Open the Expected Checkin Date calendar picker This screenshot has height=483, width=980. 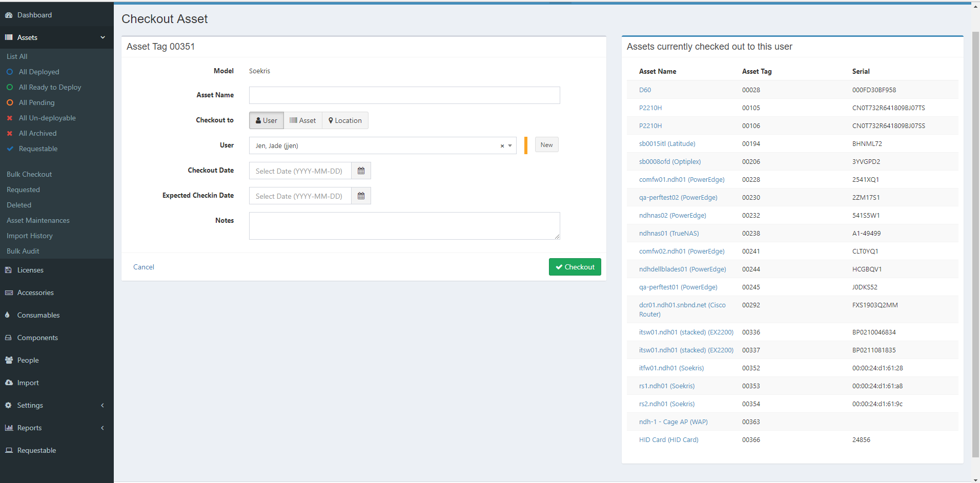click(x=360, y=195)
